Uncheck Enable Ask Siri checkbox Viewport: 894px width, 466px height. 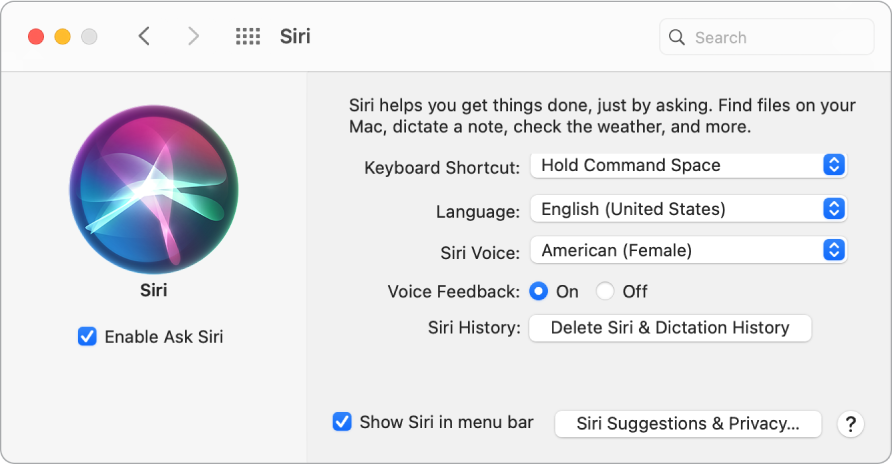[87, 337]
